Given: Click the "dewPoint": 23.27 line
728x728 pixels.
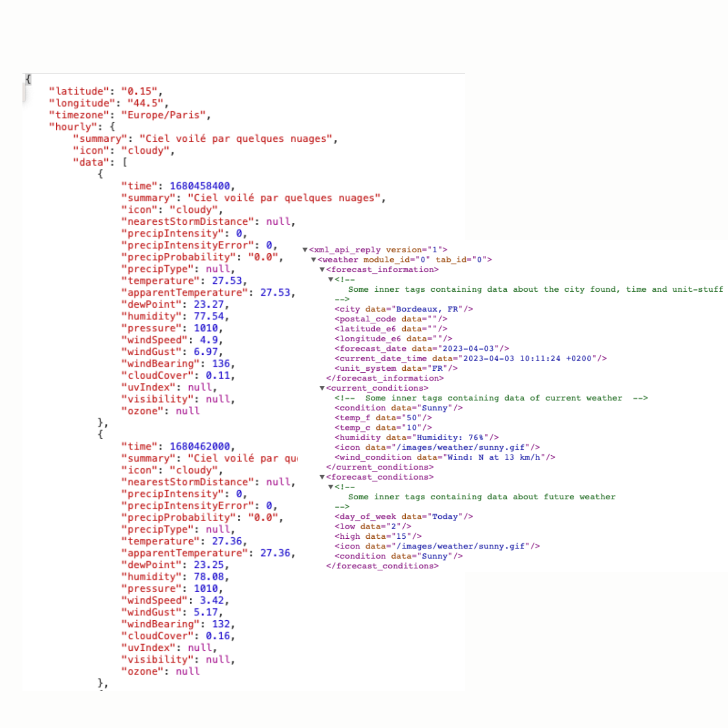Looking at the screenshot, I should (175, 304).
